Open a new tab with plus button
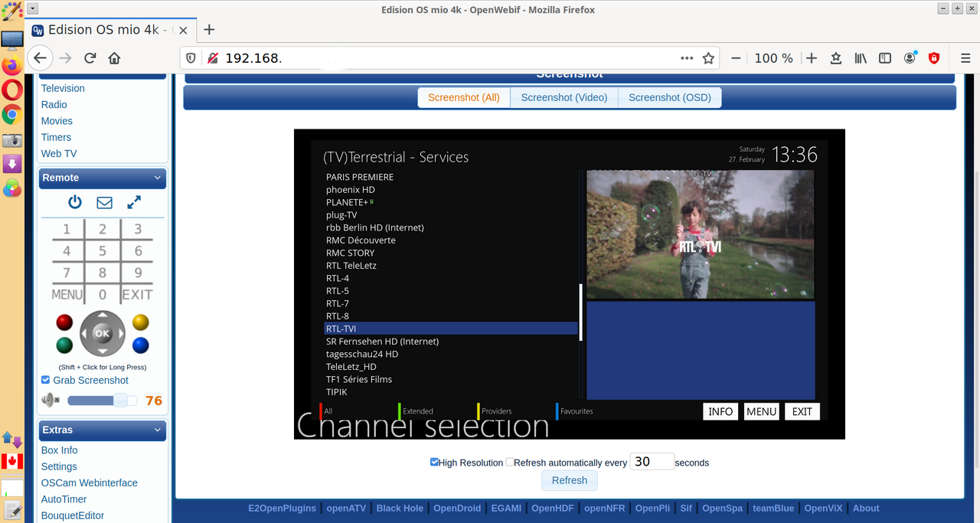The width and height of the screenshot is (980, 523). (209, 30)
